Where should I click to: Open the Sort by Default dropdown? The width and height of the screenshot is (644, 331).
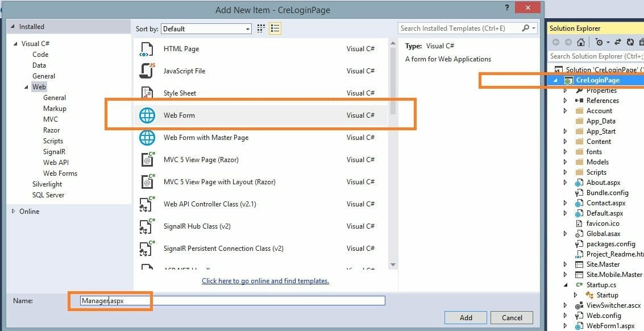(x=206, y=29)
